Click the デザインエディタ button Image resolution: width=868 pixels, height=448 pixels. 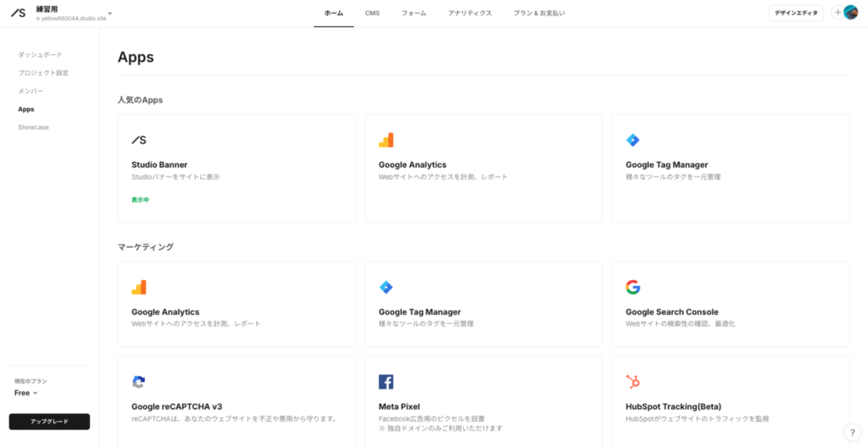[796, 14]
